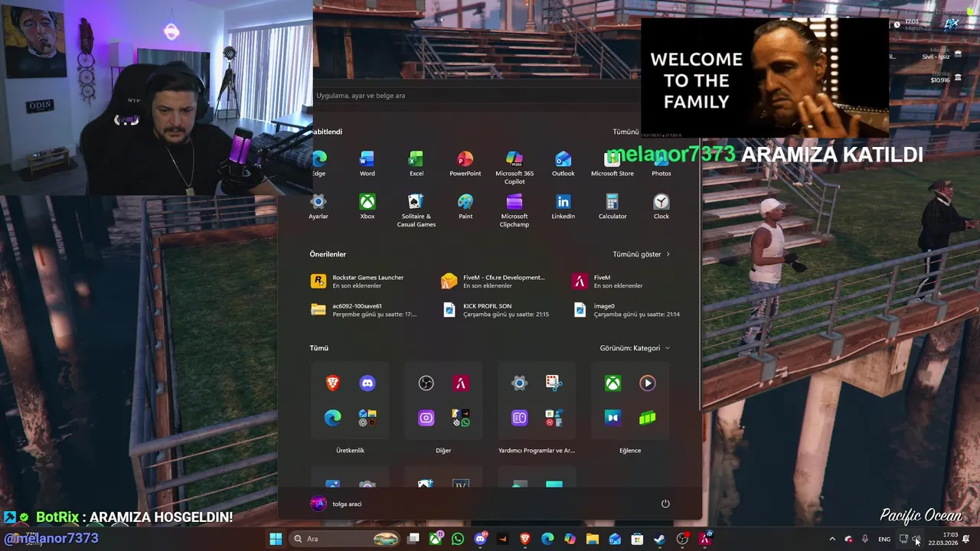Open the LinkedIn app
Image resolution: width=980 pixels, height=551 pixels.
563,207
